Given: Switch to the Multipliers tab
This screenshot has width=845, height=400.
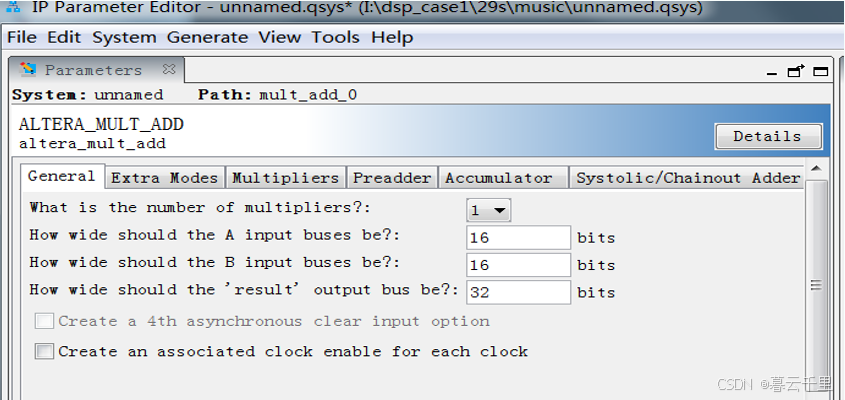Looking at the screenshot, I should pos(285,178).
